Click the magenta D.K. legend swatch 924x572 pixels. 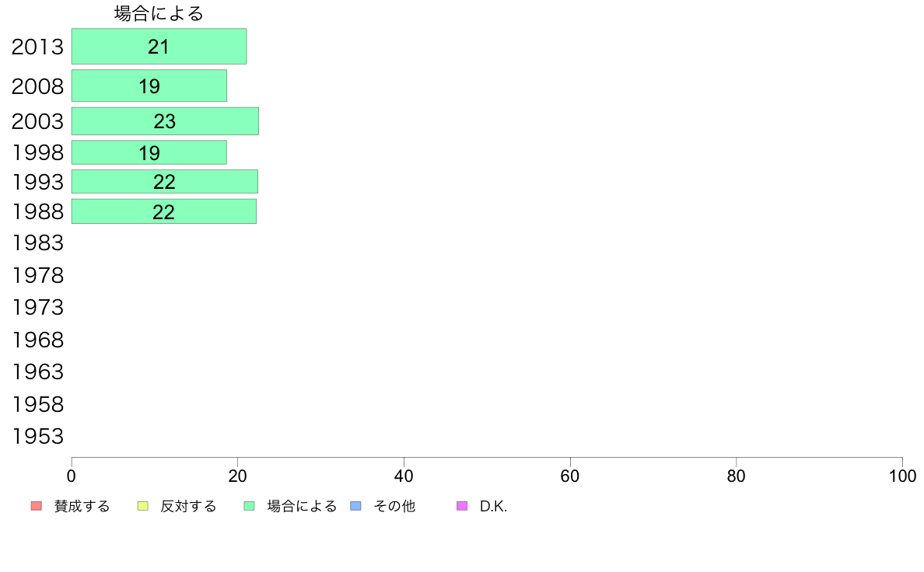(x=462, y=506)
